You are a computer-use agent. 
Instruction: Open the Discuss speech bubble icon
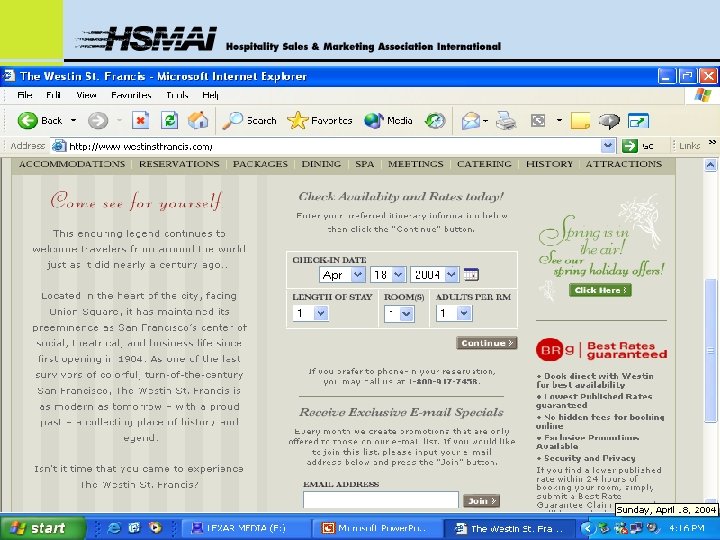pyautogui.click(x=609, y=121)
